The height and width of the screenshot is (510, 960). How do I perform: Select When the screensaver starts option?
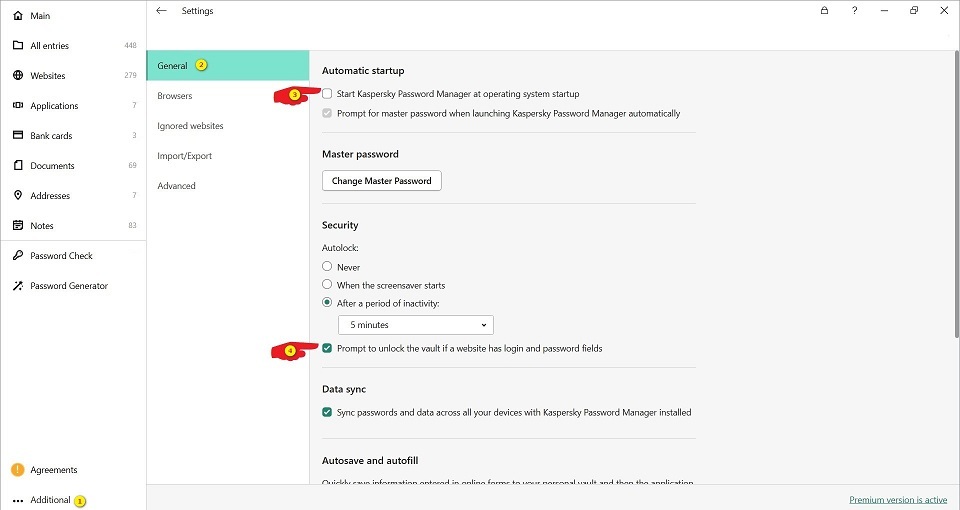(327, 285)
